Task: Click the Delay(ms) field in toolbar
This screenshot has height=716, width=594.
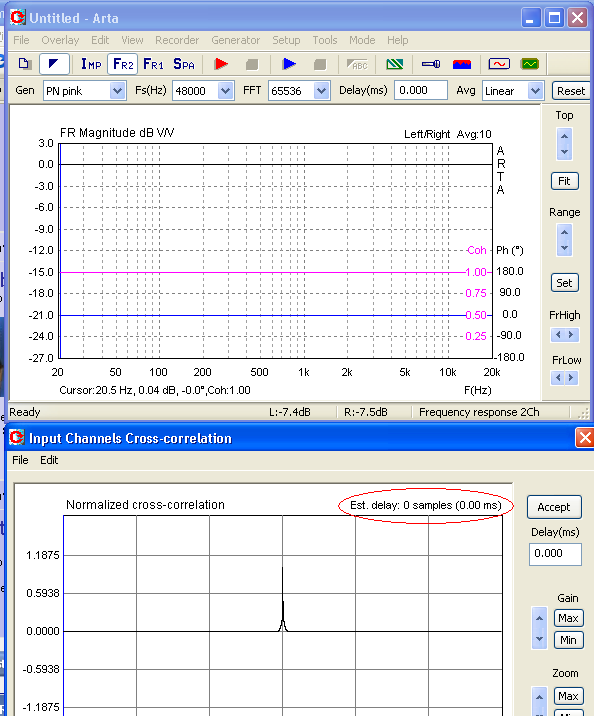Action: [x=421, y=90]
